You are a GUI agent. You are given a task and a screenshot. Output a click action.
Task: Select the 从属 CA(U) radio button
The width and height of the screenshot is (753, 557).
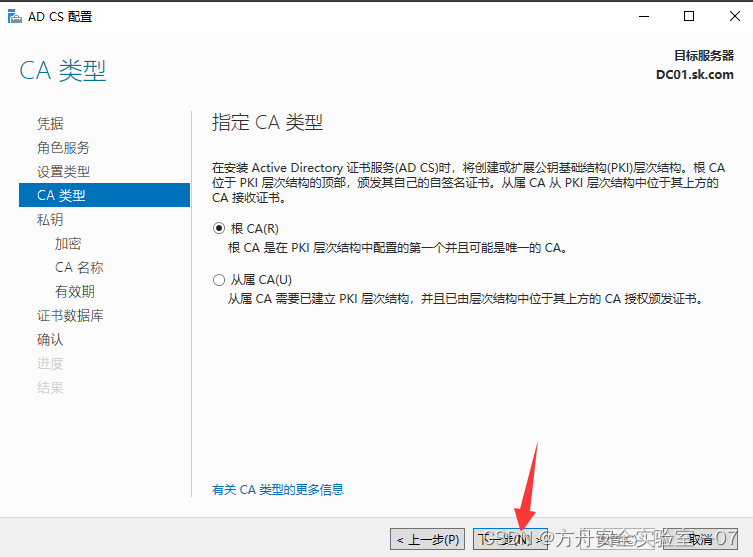(x=219, y=280)
